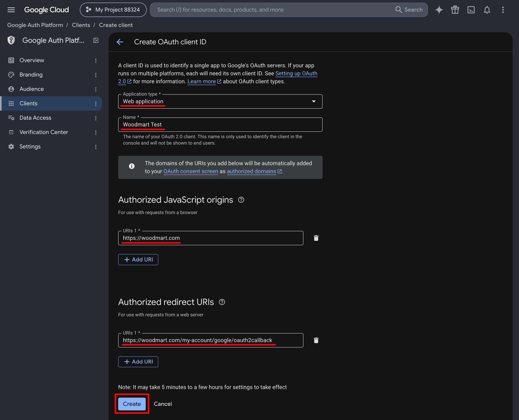519x420 pixels.
Task: Open the three-dot menu next to Branding
Action: tap(96, 75)
